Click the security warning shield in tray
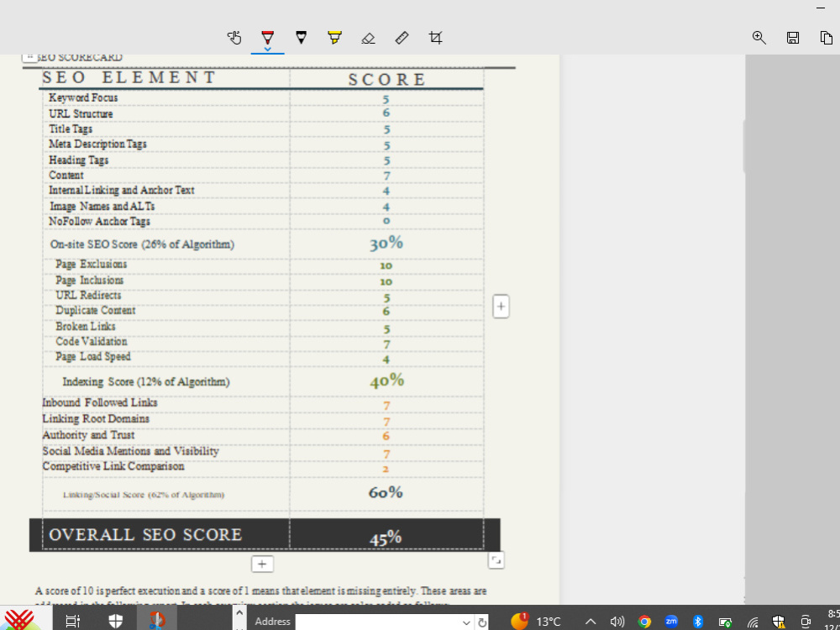840x630 pixels. coord(779,622)
